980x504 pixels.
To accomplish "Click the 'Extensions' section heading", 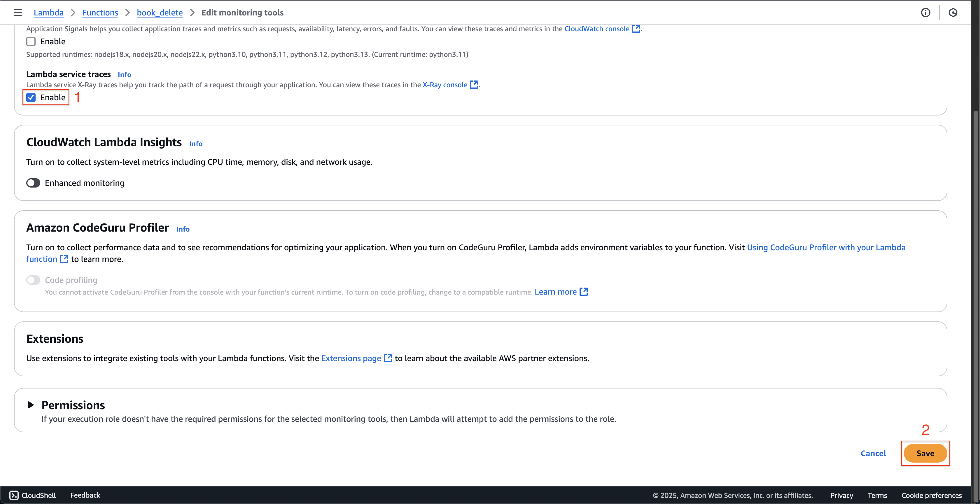I will (x=55, y=339).
